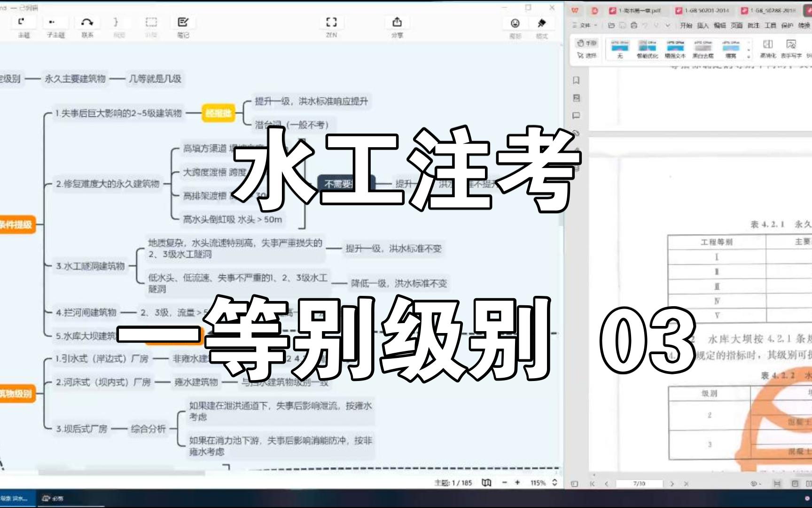The image size is (812, 508).
Task: Go to previous page in WPS PDF
Action: 606,484
